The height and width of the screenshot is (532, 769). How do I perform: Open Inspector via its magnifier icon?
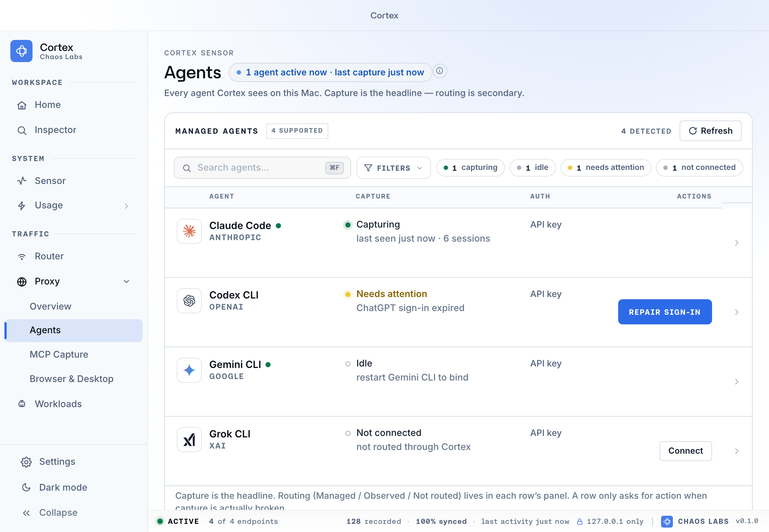(22, 130)
